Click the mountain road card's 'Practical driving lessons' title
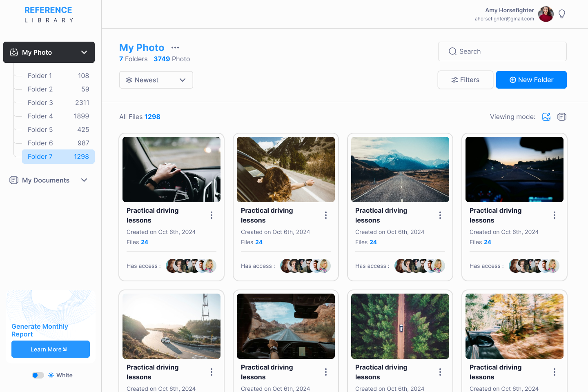 point(381,215)
